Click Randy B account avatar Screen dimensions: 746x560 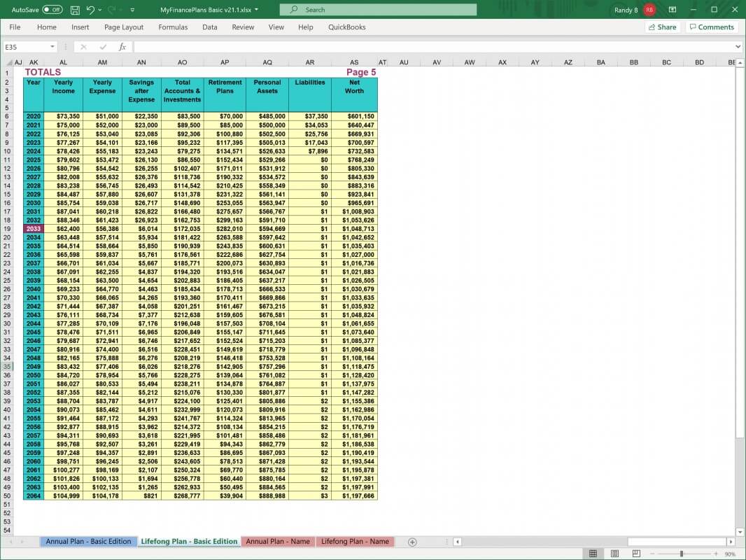coord(649,10)
